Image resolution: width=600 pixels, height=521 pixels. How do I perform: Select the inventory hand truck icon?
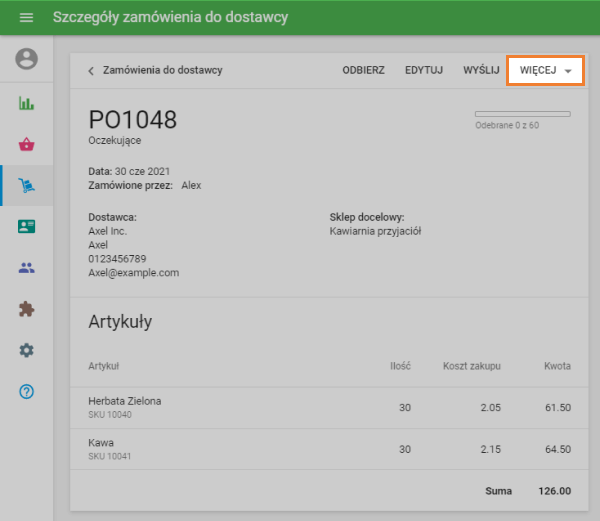point(26,185)
